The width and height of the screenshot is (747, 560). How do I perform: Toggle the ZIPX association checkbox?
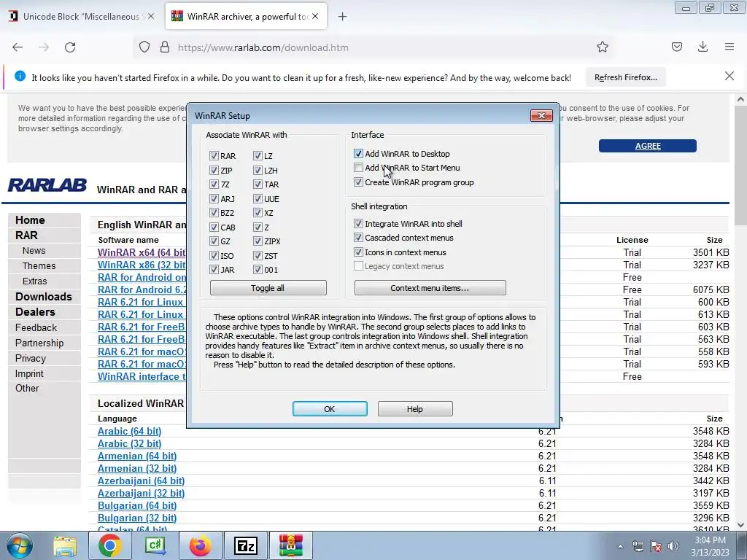[258, 241]
